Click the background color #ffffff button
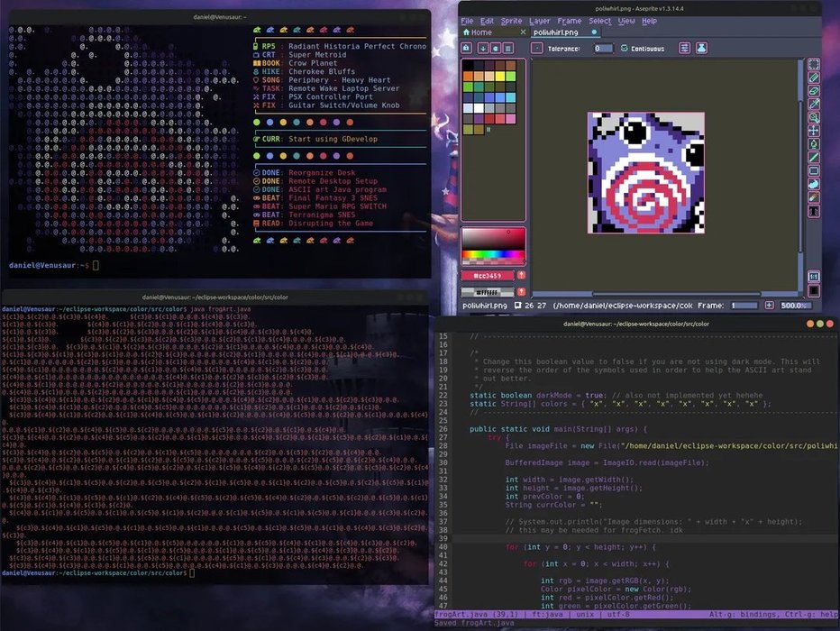The width and height of the screenshot is (840, 631). click(488, 292)
